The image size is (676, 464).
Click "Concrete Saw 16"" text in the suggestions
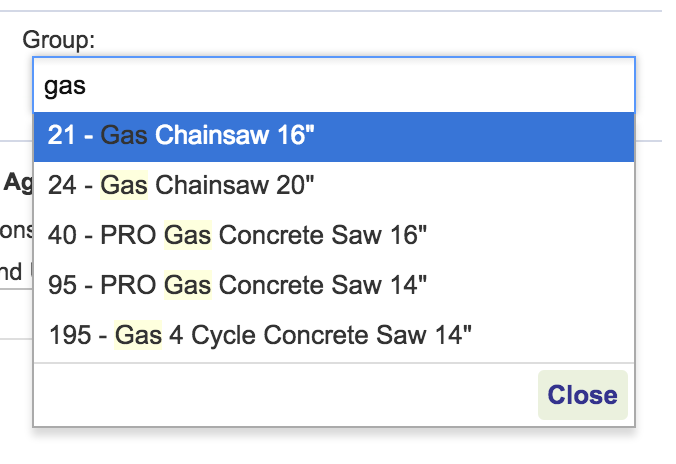pos(323,235)
